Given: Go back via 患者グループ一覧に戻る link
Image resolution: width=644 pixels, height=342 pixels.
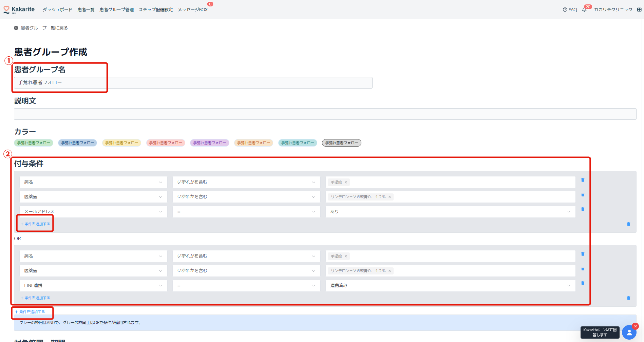Looking at the screenshot, I should (44, 28).
